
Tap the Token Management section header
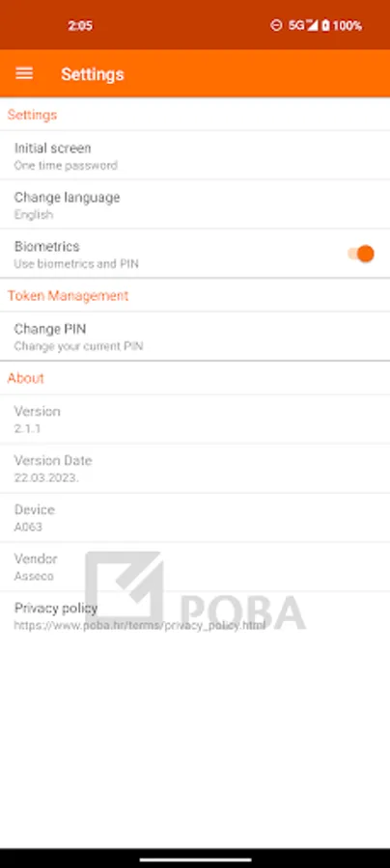coord(69,296)
